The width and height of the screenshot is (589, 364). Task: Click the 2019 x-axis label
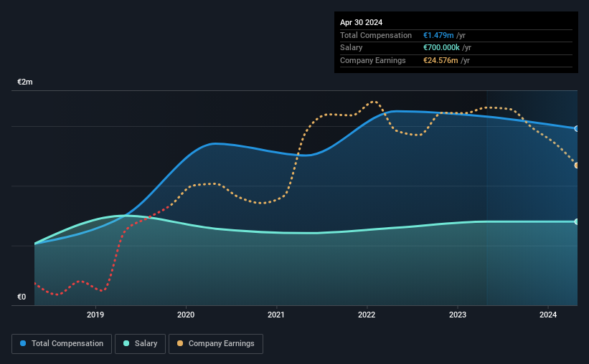click(95, 315)
